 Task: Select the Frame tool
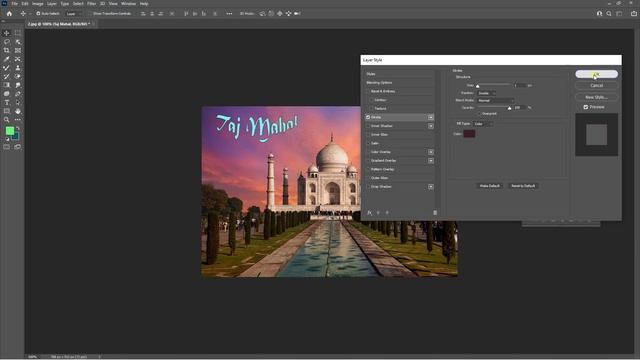18,50
